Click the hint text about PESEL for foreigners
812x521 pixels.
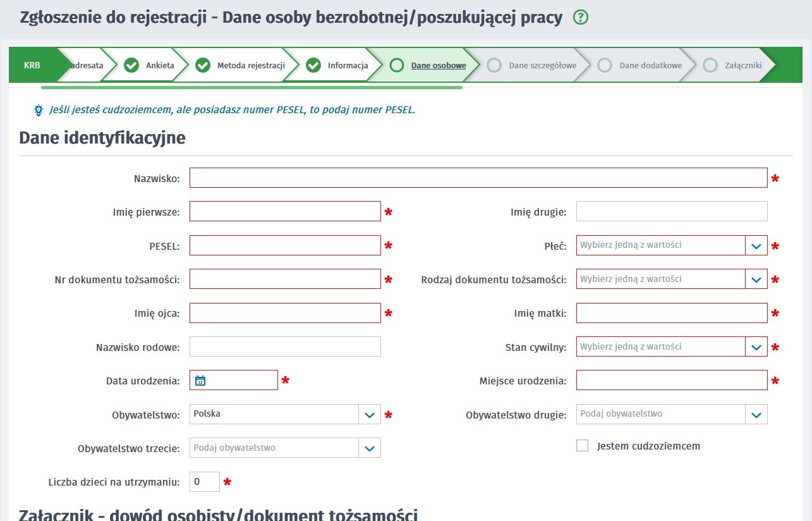click(233, 110)
